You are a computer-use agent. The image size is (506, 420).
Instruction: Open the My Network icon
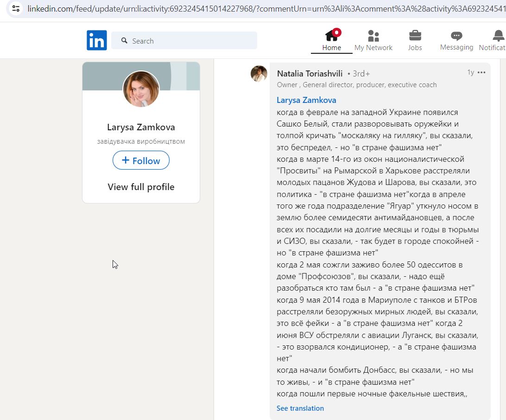click(373, 36)
